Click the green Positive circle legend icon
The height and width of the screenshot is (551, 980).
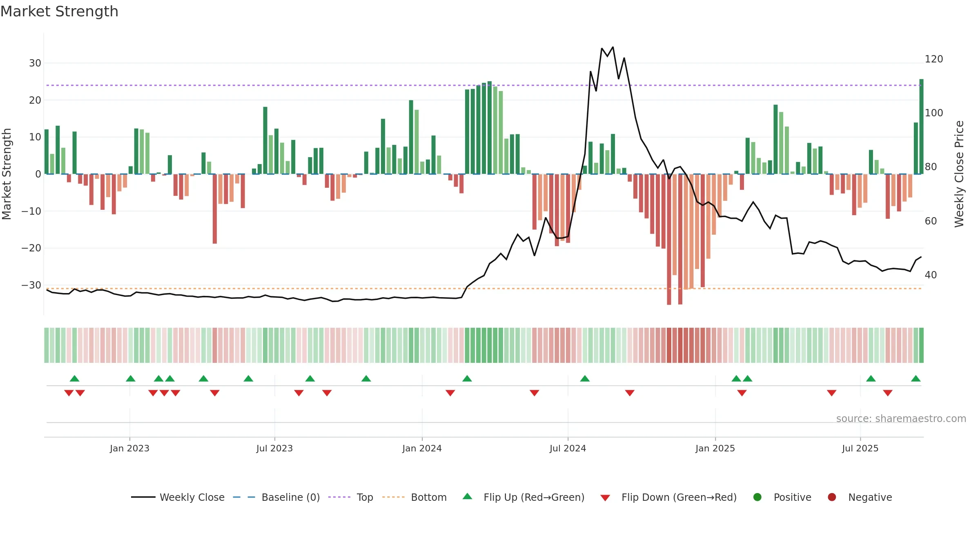pyautogui.click(x=757, y=497)
